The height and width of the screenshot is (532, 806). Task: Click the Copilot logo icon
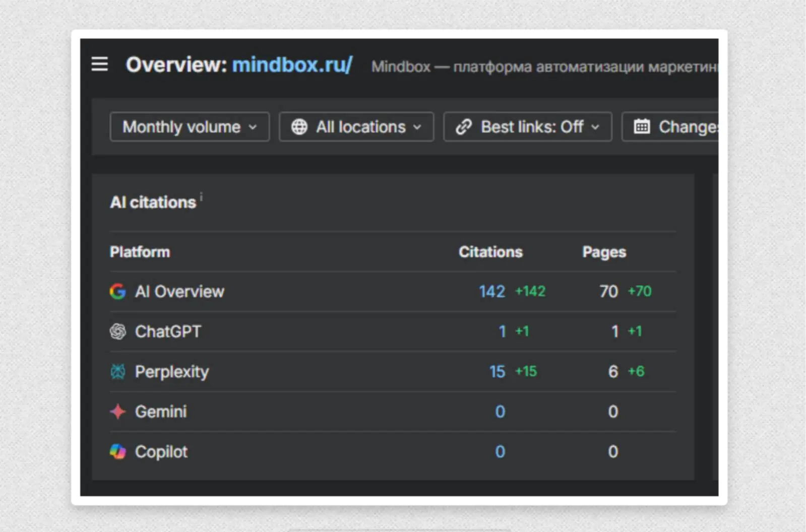tap(117, 451)
